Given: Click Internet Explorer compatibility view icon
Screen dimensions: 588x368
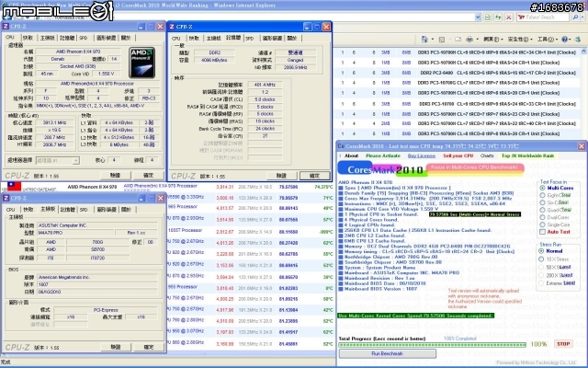Looking at the screenshot, I should coord(488,17).
